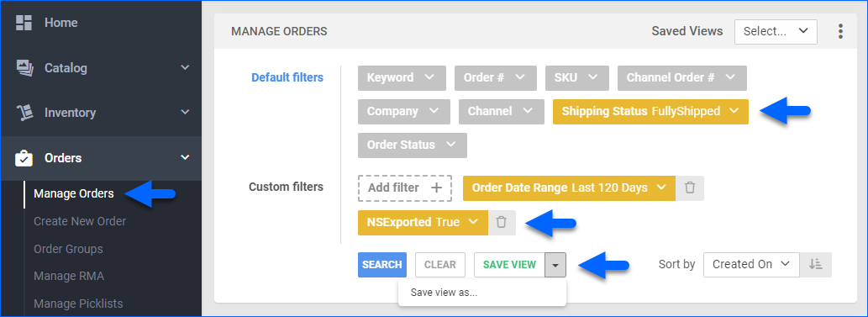Click the plus icon on Add filter
This screenshot has width=868, height=317.
[437, 188]
